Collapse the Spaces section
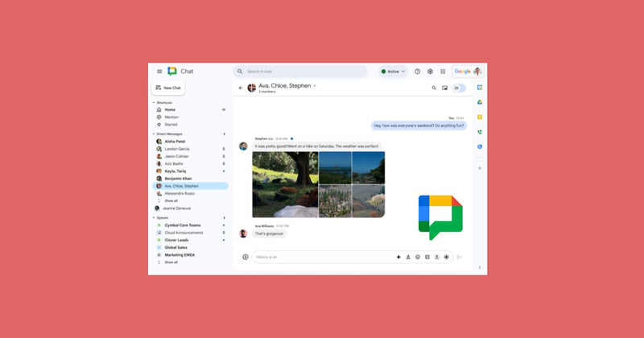 coord(154,217)
